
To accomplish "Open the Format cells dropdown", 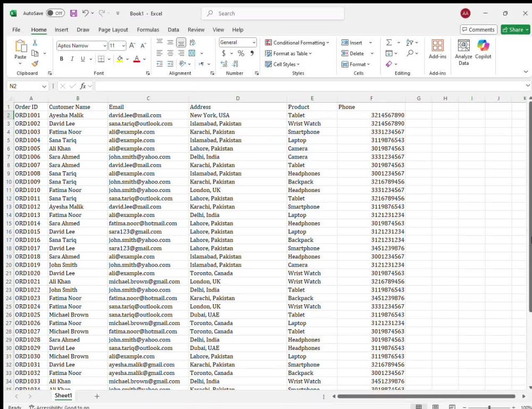I will [x=355, y=64].
